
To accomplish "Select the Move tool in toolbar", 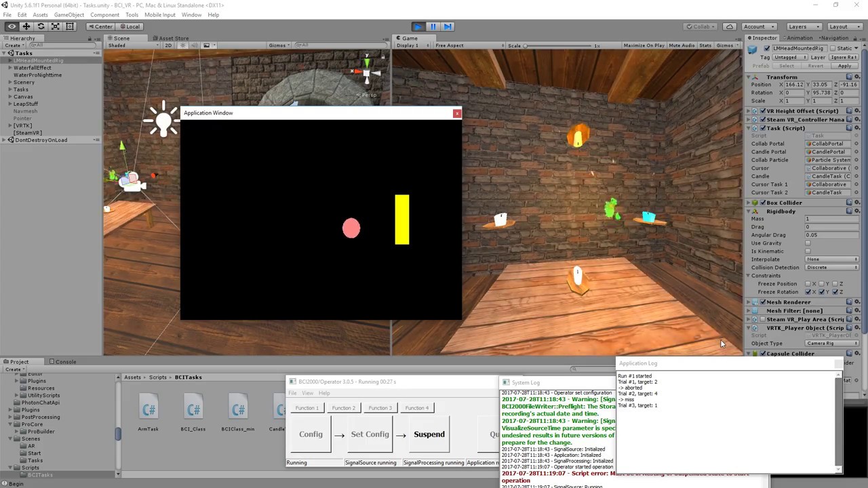I will (26, 26).
